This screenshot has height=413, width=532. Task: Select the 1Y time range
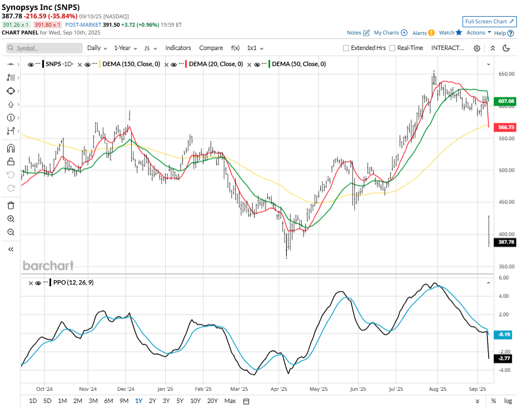tap(139, 401)
